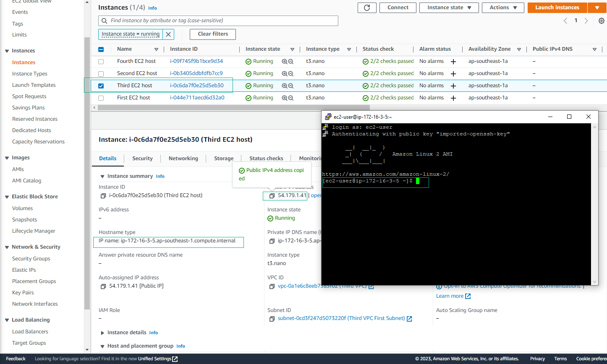Click the PuTTY terminal vertical scrollbar
This screenshot has height=364, width=607.
[x=595, y=203]
